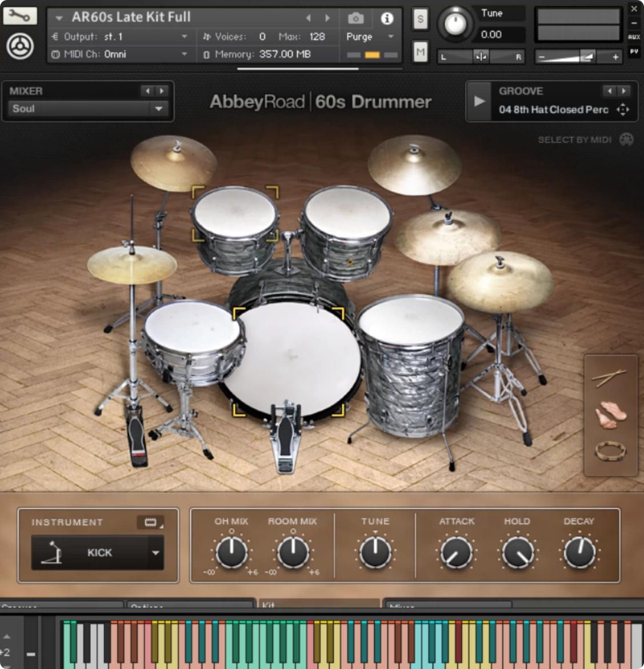644x669 pixels.
Task: Click the keyboard minus button
Action: click(x=31, y=654)
